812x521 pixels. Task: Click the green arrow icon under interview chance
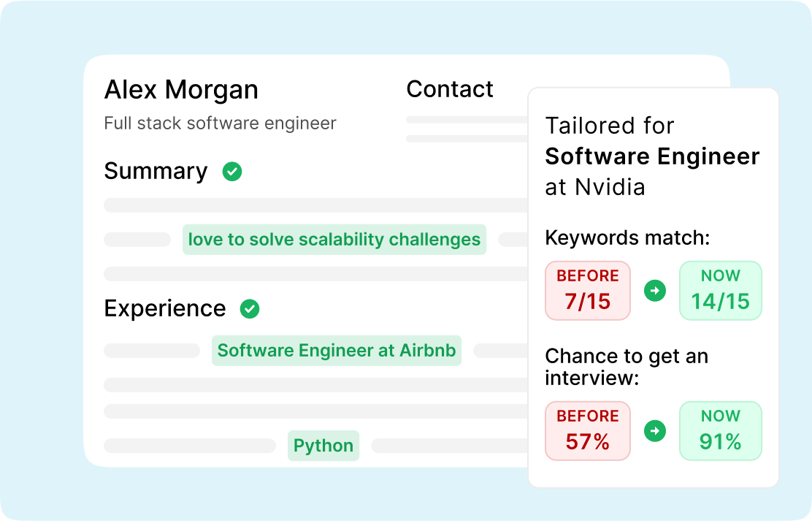click(x=655, y=431)
